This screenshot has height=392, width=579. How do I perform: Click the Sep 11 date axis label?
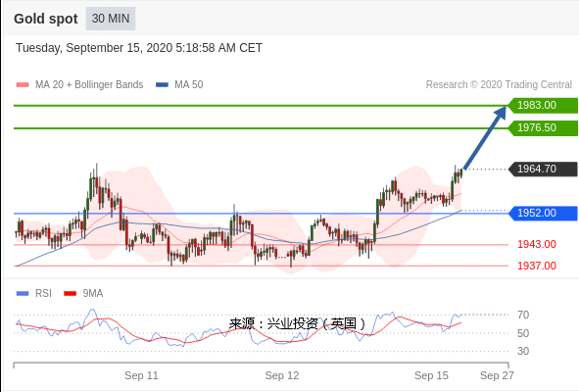(x=141, y=375)
